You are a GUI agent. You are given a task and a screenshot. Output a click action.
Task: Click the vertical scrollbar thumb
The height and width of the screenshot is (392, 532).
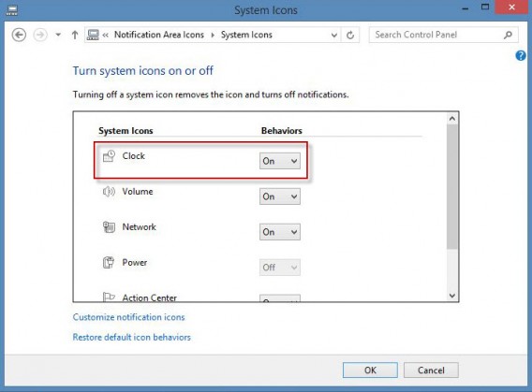452,187
